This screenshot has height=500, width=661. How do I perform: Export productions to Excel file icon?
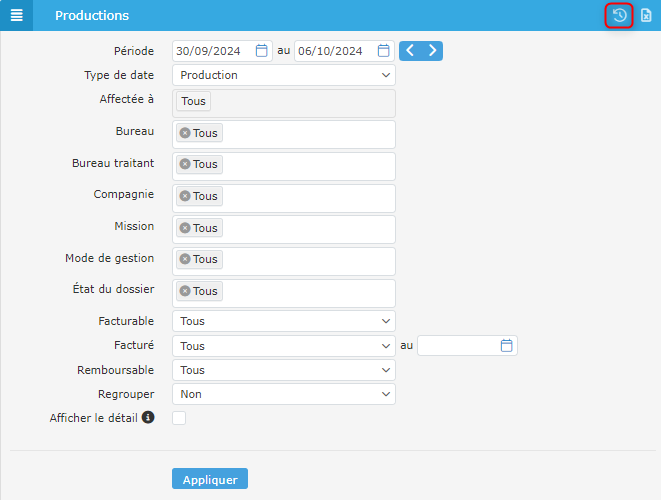tap(646, 16)
